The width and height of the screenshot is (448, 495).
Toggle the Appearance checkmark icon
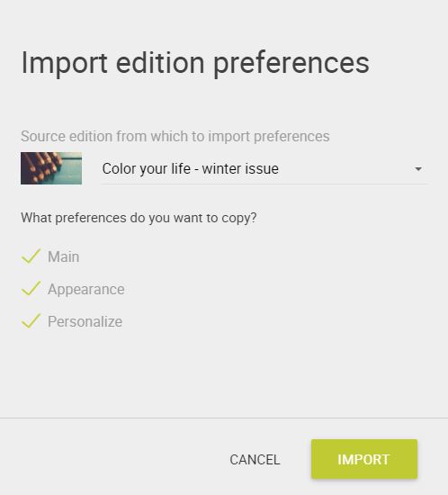[x=31, y=289]
